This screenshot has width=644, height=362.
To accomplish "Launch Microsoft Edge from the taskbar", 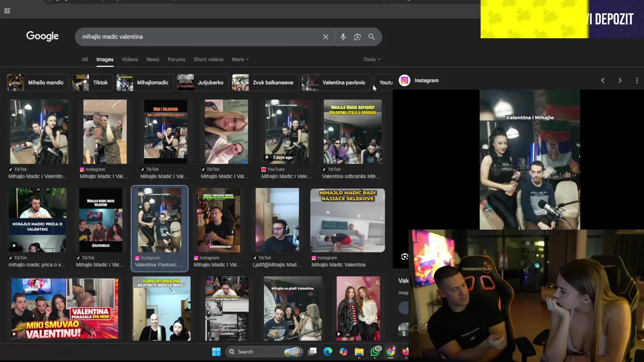I will coord(328,351).
